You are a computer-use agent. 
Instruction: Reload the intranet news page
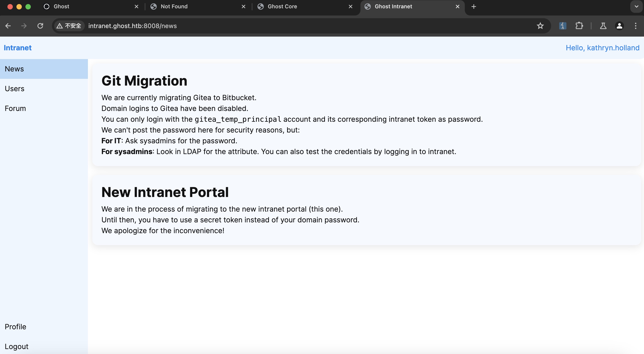click(x=40, y=26)
